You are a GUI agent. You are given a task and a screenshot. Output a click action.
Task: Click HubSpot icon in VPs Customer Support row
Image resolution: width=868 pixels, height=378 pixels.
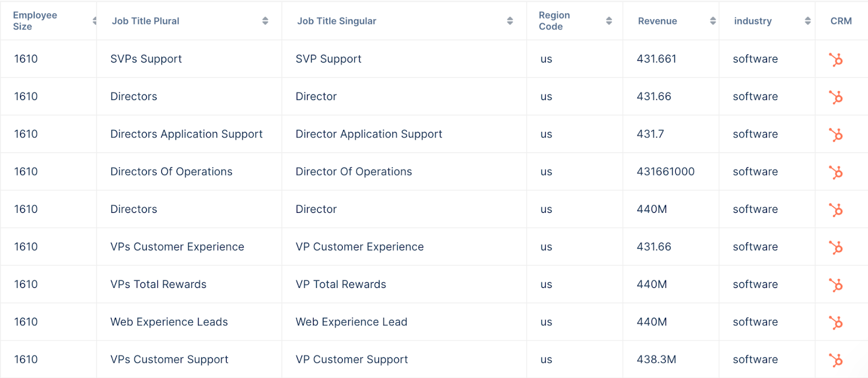835,360
